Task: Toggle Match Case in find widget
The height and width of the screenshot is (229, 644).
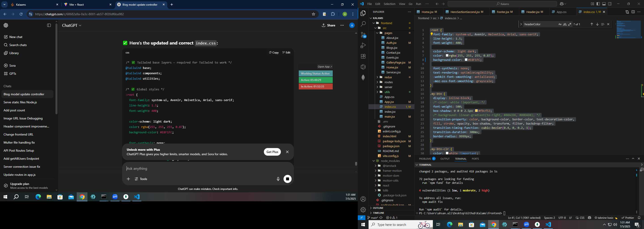Action: tap(559, 24)
